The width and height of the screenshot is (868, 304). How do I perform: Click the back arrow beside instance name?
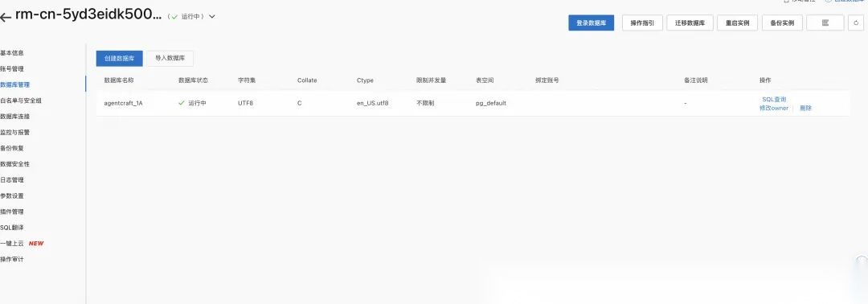tap(6, 18)
